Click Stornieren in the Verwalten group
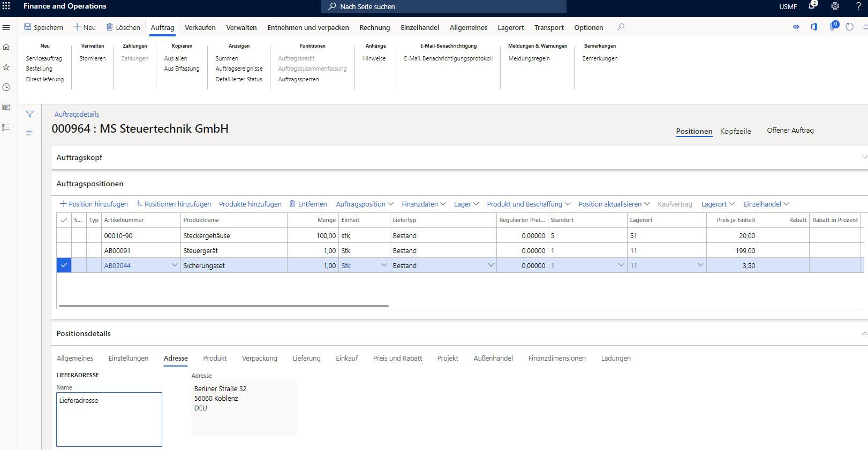 [x=93, y=58]
